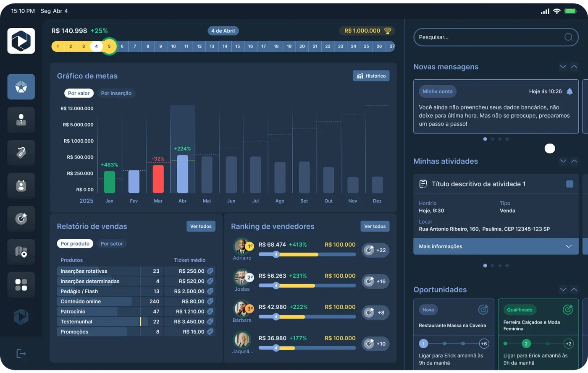Click the link icon on Promoções row
This screenshot has width=588, height=373.
point(210,331)
